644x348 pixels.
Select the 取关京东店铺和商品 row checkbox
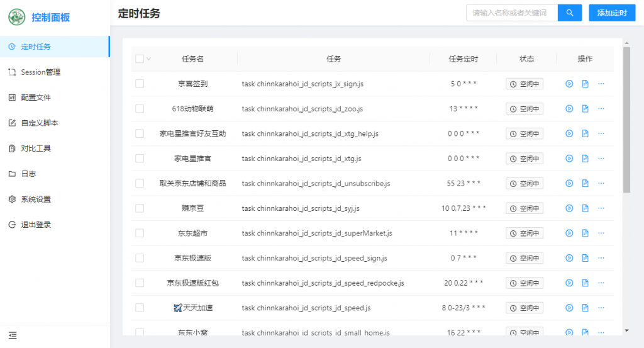(x=140, y=184)
